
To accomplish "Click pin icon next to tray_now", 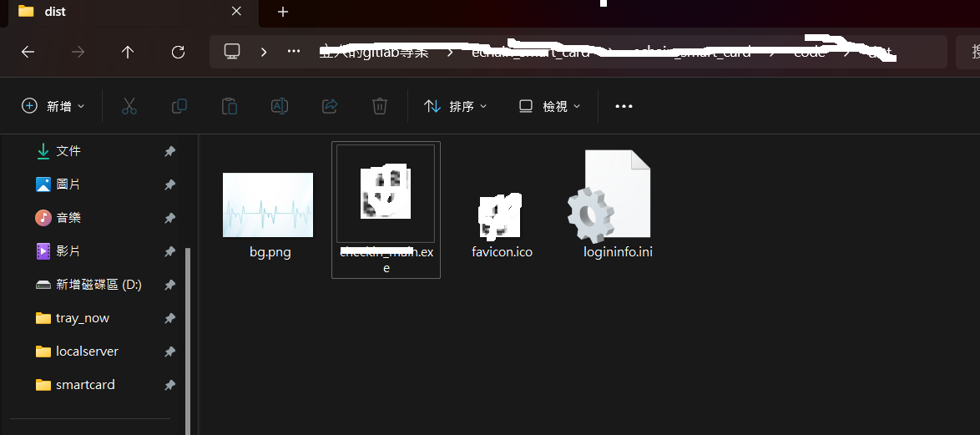I will click(169, 318).
